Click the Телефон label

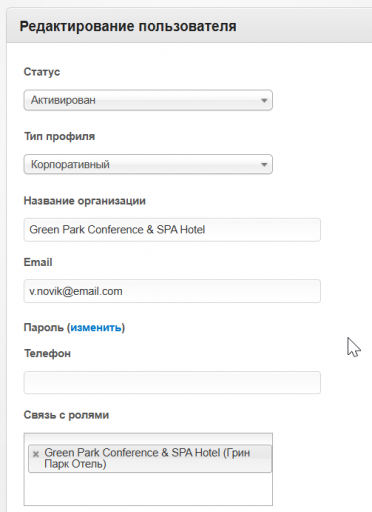tap(47, 353)
